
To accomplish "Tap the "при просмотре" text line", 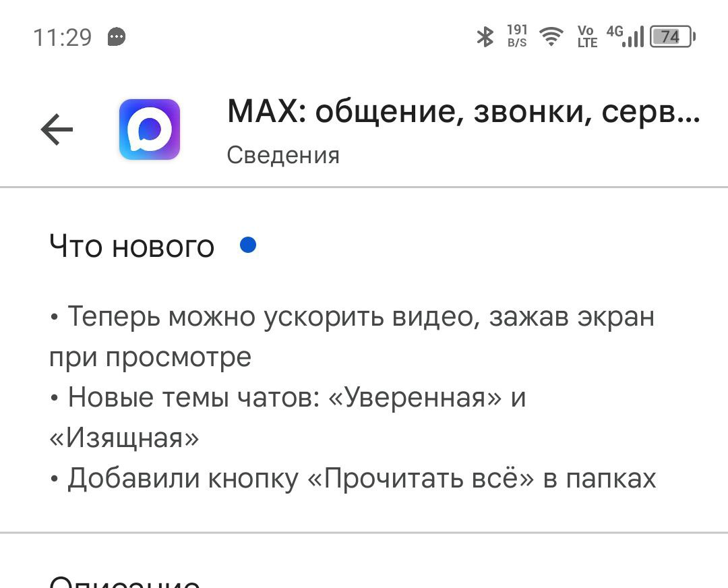I will click(x=150, y=357).
